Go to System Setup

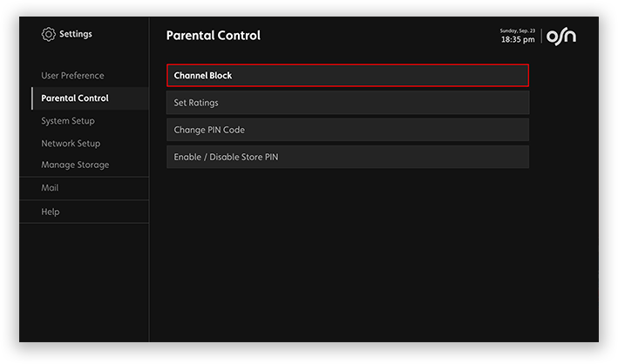tap(68, 121)
